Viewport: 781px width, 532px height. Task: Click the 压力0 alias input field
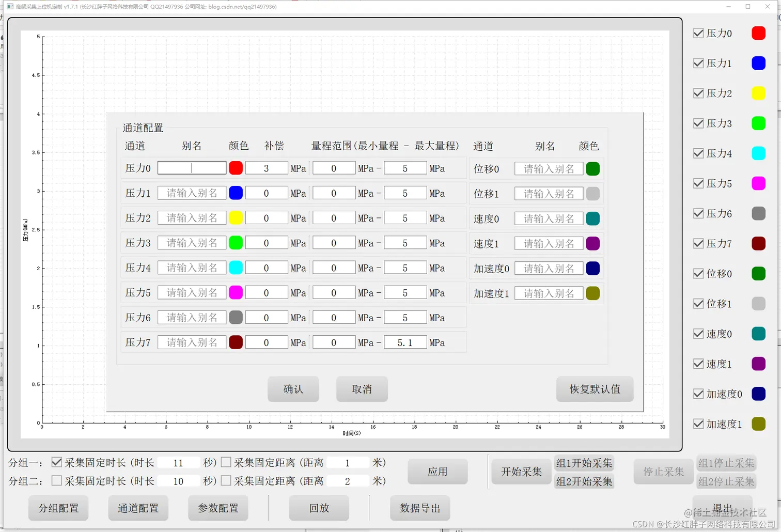pyautogui.click(x=192, y=167)
